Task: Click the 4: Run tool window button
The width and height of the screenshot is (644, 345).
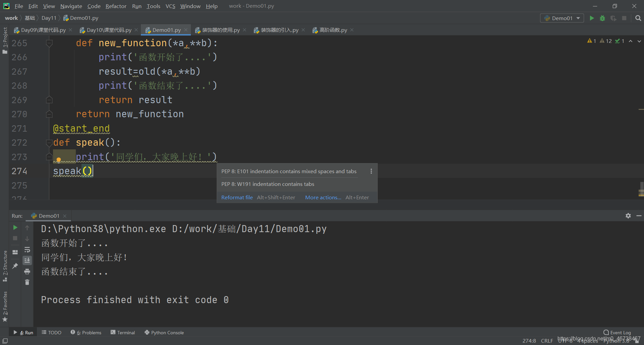Action: pos(23,332)
